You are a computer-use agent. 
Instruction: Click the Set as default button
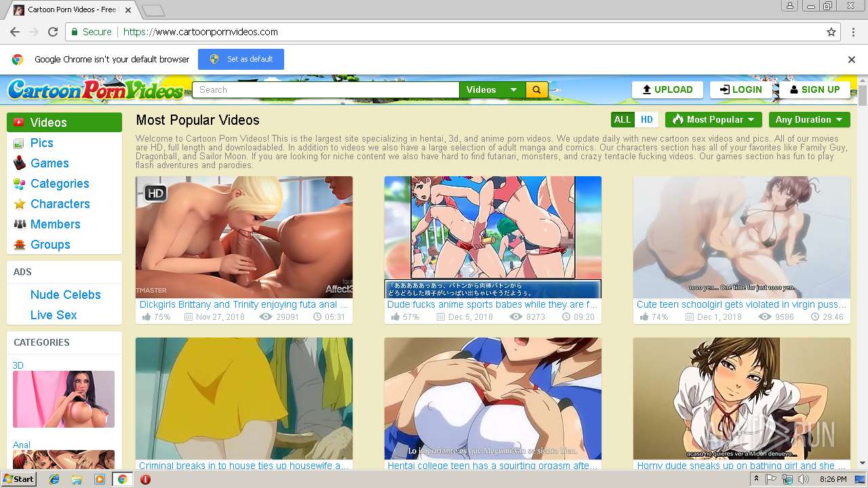point(241,59)
